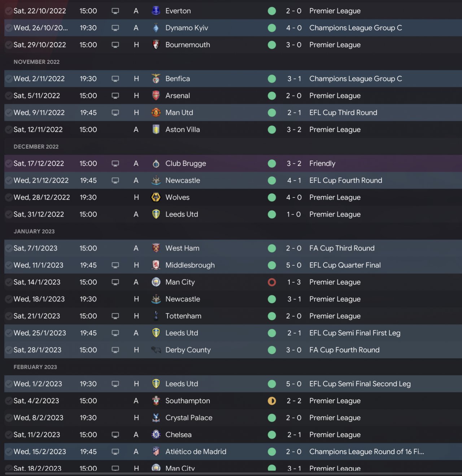This screenshot has width=462, height=476.
Task: Click the red loss indicator for Man City away
Action: click(272, 282)
